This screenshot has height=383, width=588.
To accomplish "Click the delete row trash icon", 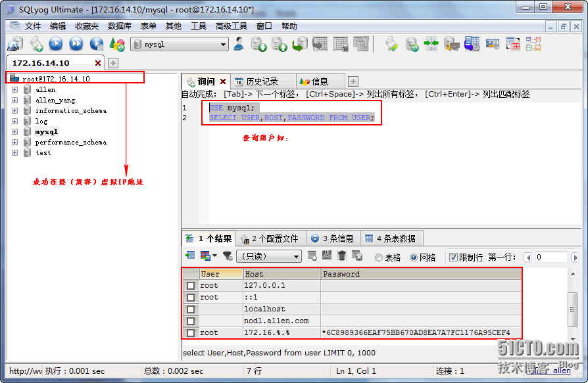I will [x=341, y=256].
